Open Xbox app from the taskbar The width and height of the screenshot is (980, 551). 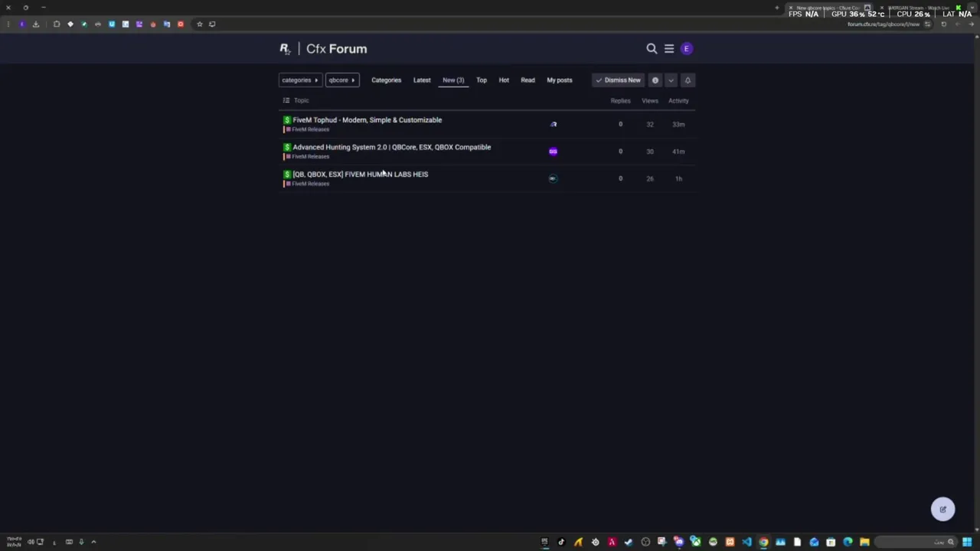(x=696, y=543)
